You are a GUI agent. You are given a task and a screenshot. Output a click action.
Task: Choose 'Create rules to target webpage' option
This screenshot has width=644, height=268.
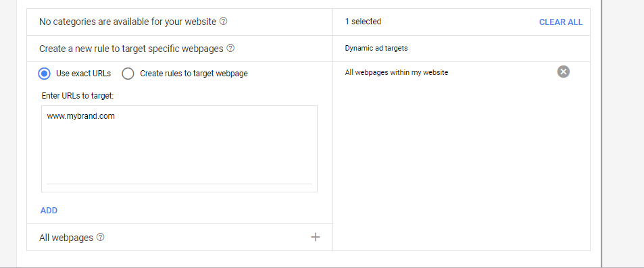click(128, 74)
